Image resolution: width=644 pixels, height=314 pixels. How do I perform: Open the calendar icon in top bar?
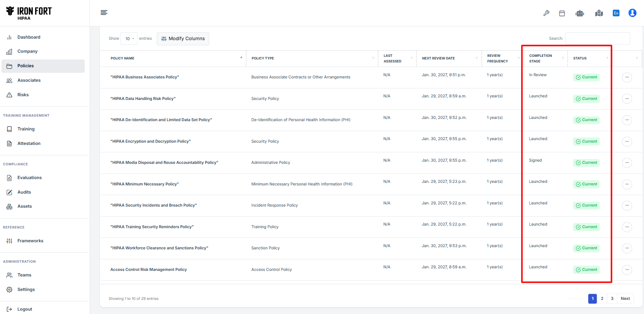tap(562, 13)
